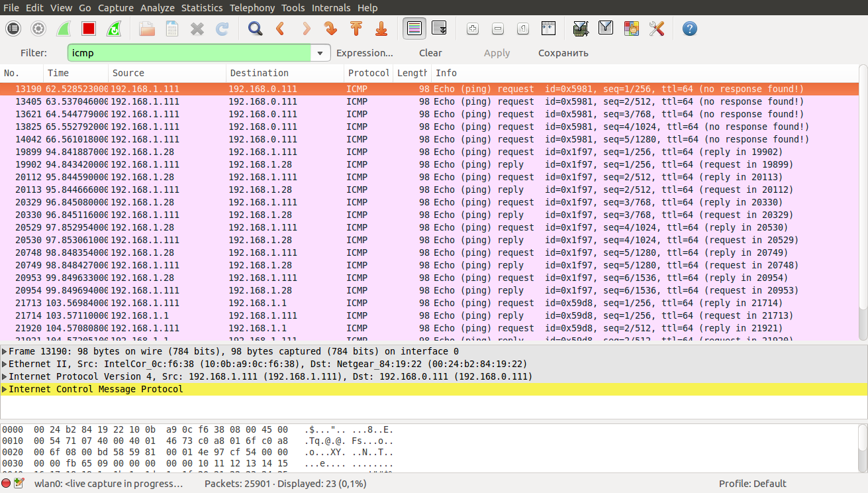Jump to the first packet
The image size is (868, 493).
click(x=356, y=28)
